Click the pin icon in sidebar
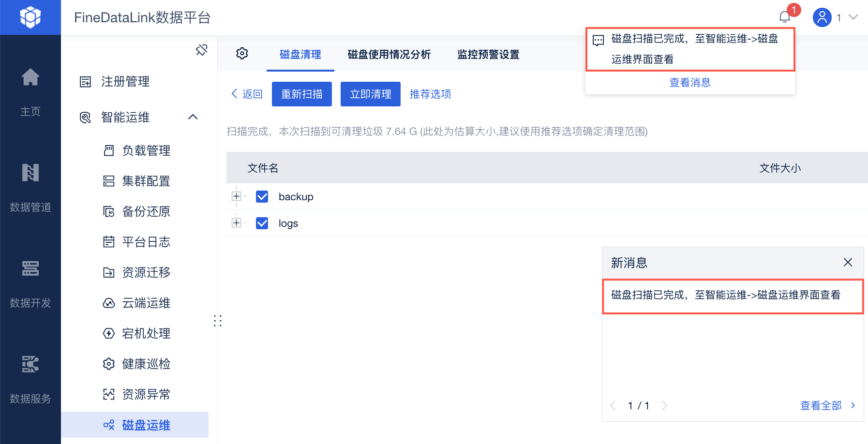The image size is (868, 444). tap(201, 50)
